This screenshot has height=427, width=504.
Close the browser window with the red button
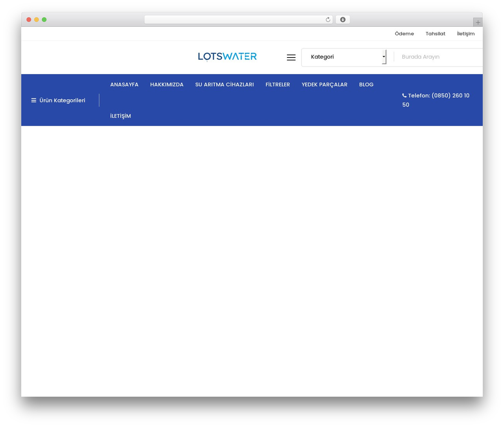(29, 20)
